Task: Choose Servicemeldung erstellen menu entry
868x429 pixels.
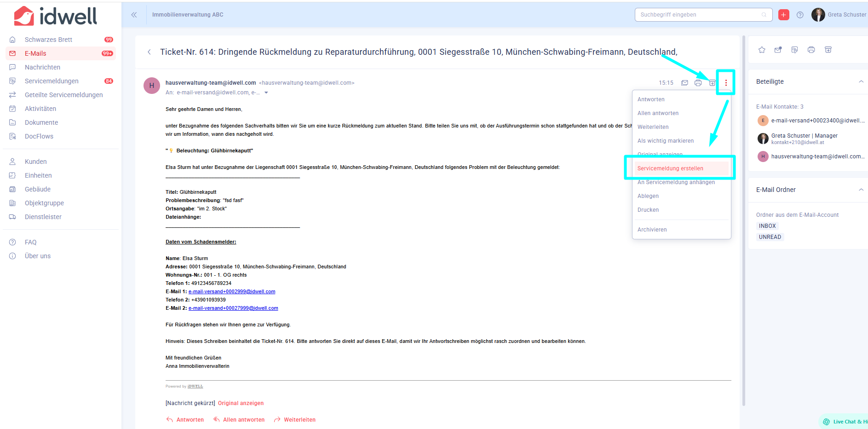Action: tap(681, 168)
